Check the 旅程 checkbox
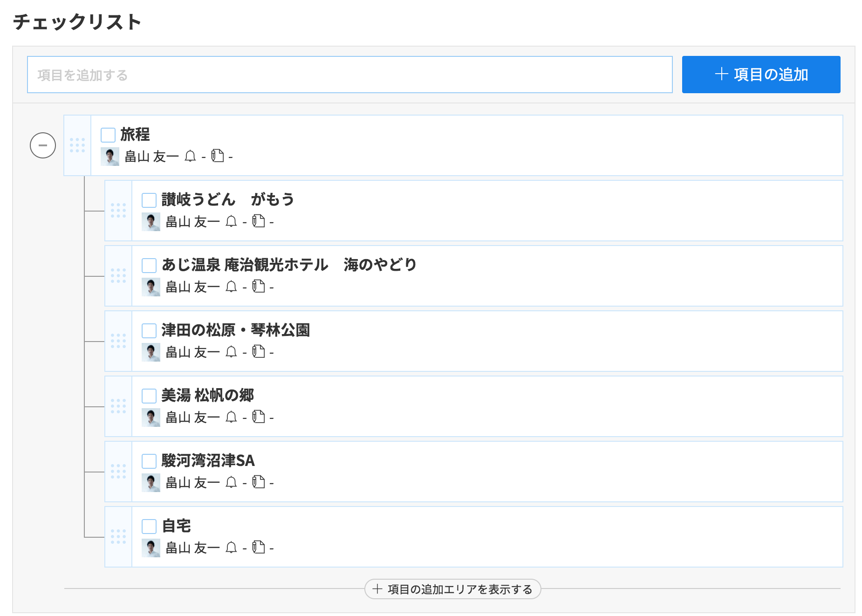 coord(108,135)
